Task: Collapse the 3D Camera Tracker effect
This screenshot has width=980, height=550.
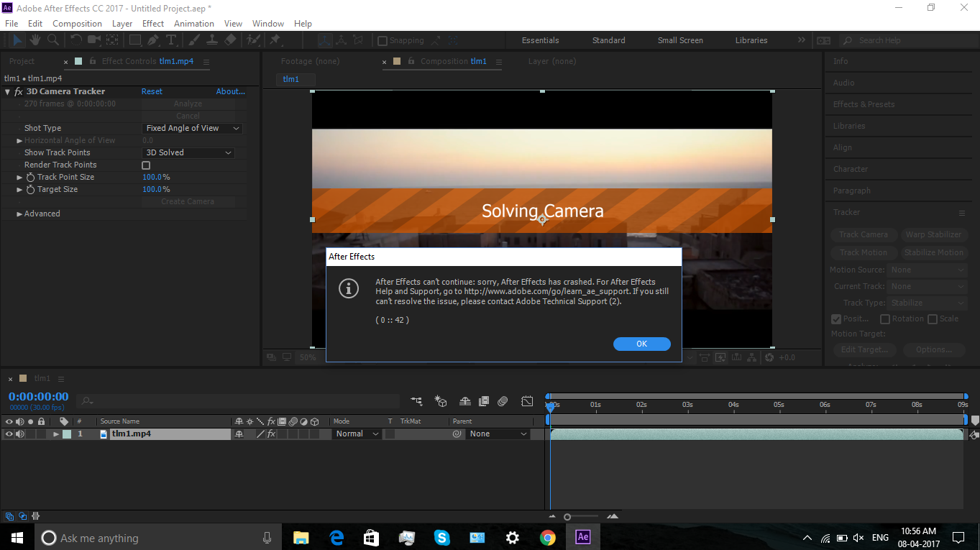Action: click(7, 92)
